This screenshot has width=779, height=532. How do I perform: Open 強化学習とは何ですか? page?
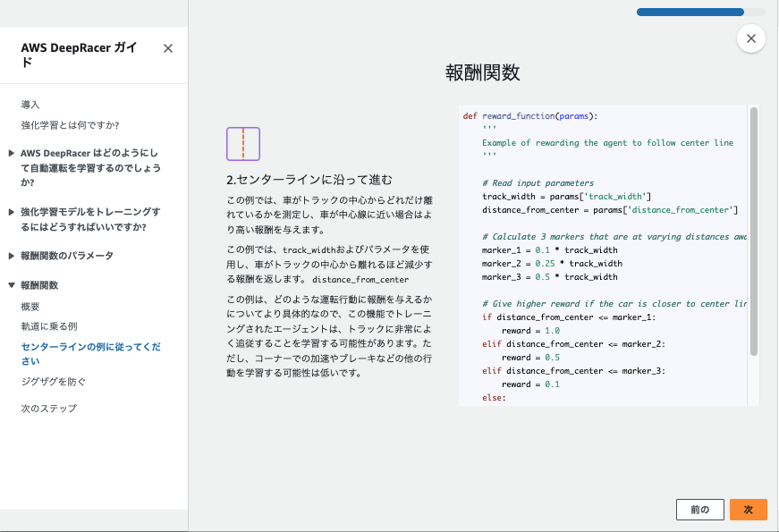(x=70, y=125)
